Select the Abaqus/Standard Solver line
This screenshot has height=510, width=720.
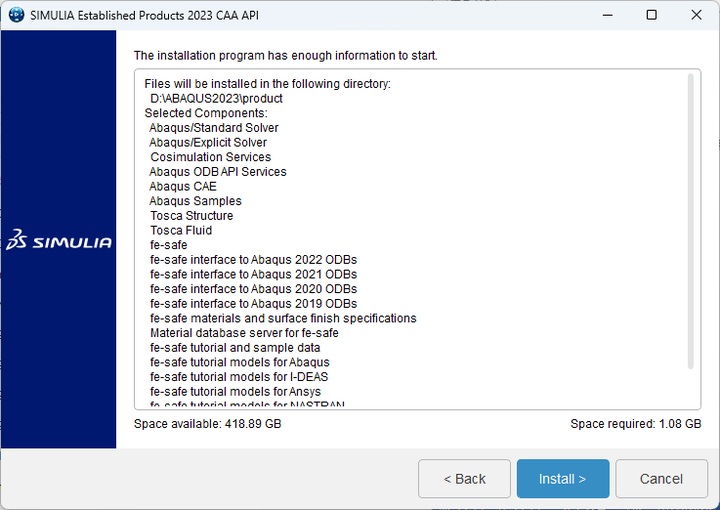(214, 128)
